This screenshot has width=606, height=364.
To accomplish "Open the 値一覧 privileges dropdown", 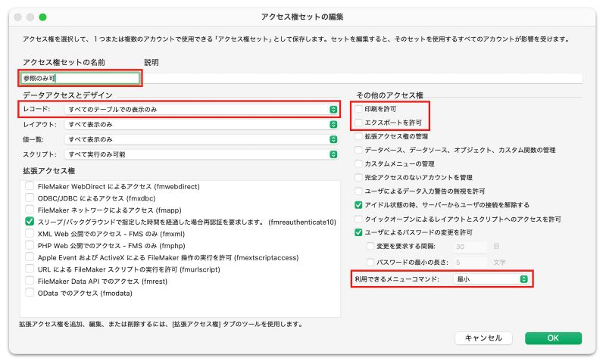I will (201, 139).
